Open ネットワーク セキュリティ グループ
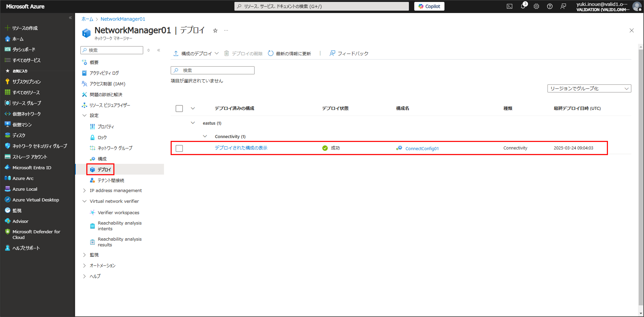Image resolution: width=644 pixels, height=317 pixels. [x=36, y=146]
